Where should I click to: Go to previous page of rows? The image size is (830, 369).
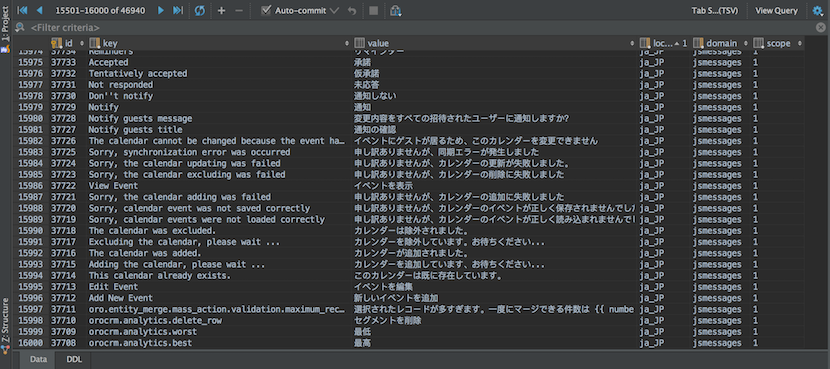39,10
